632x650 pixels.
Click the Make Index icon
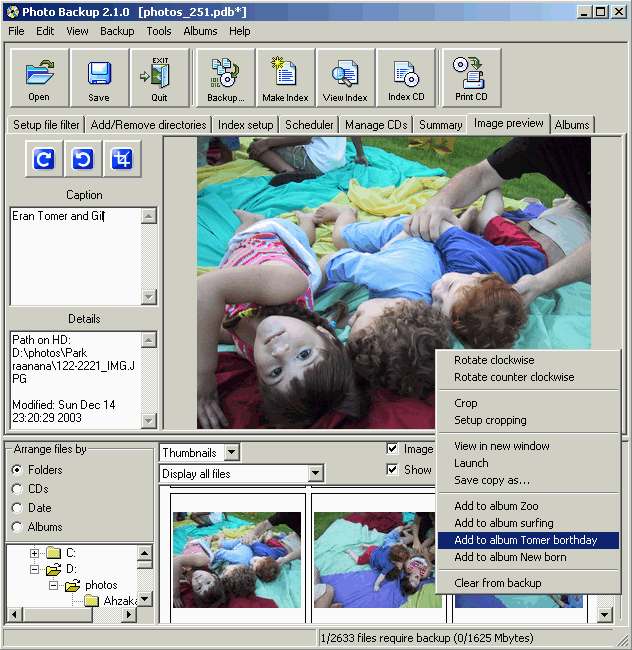[285, 78]
